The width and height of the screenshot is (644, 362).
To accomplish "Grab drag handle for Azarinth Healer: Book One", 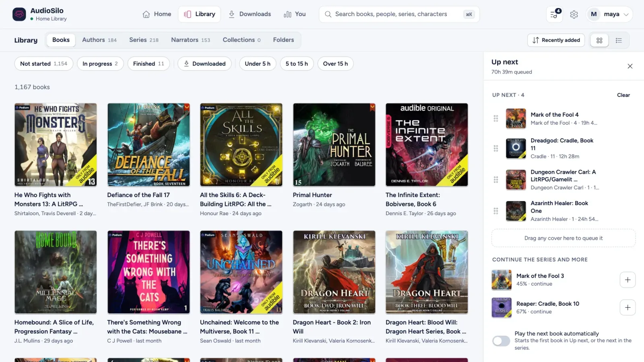I will (x=496, y=211).
